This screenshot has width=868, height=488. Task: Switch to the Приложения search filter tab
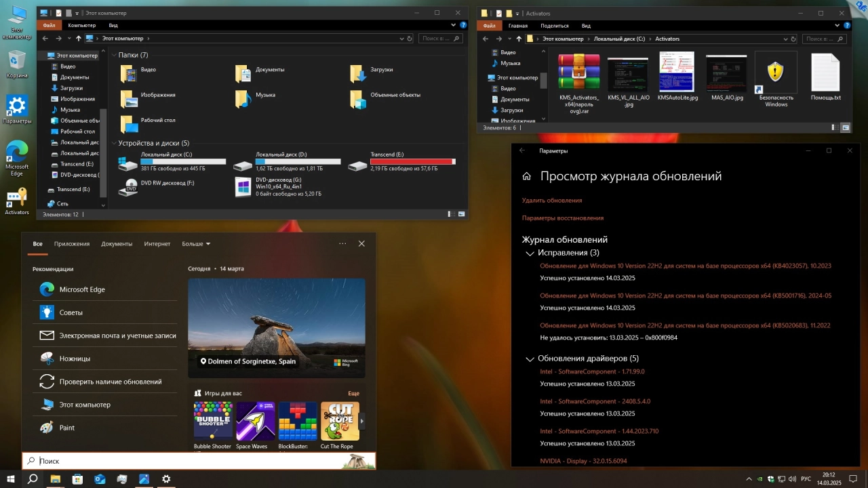pyautogui.click(x=72, y=243)
